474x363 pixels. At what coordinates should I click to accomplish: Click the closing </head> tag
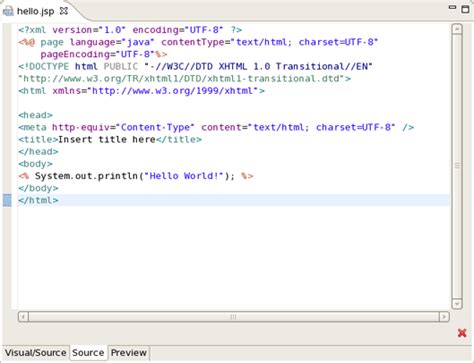click(38, 152)
